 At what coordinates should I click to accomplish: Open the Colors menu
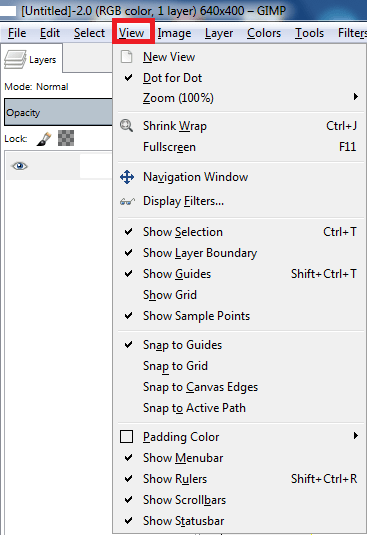coord(264,33)
